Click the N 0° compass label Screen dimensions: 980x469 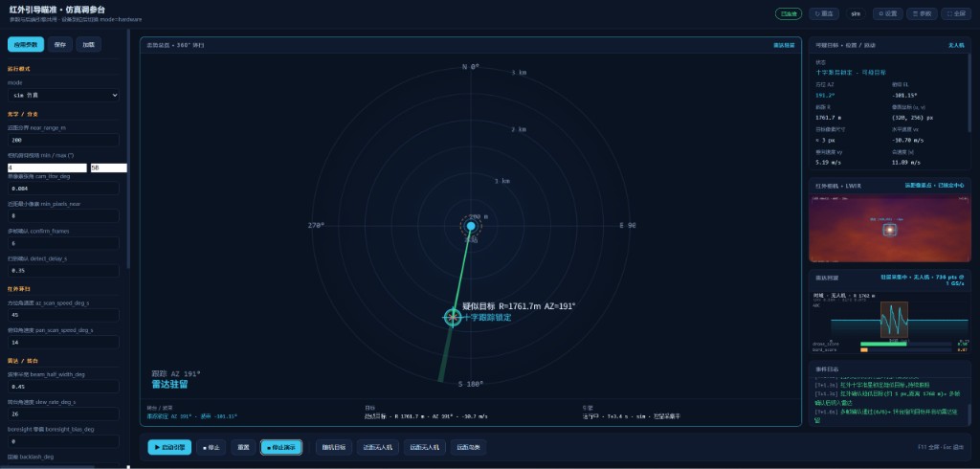tap(471, 67)
